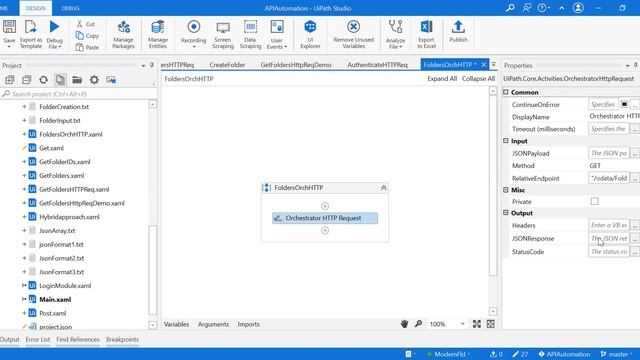Collapse the Common property group

click(x=506, y=92)
